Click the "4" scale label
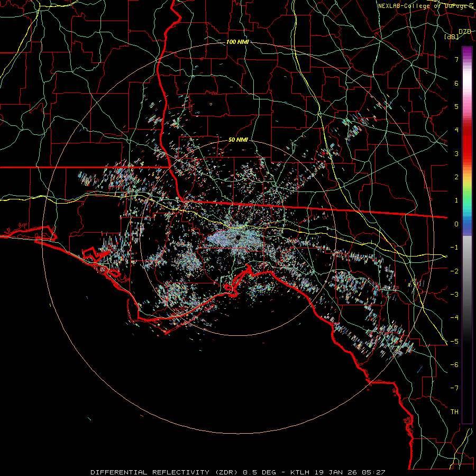Screen dimensions: 476x476 (456, 130)
